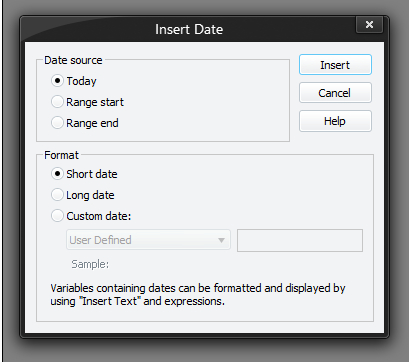Click the 'Variables containing dates' note text
The image size is (409, 362).
point(198,295)
